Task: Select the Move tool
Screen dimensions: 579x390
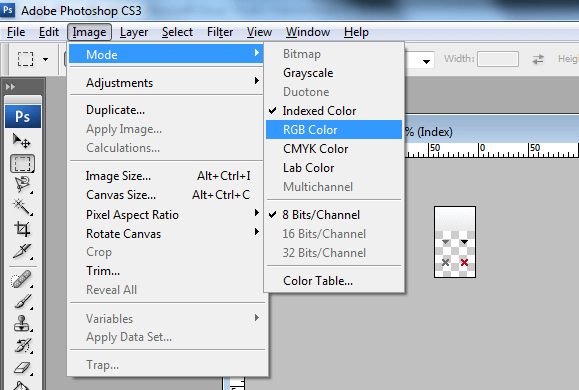Action: (22, 141)
